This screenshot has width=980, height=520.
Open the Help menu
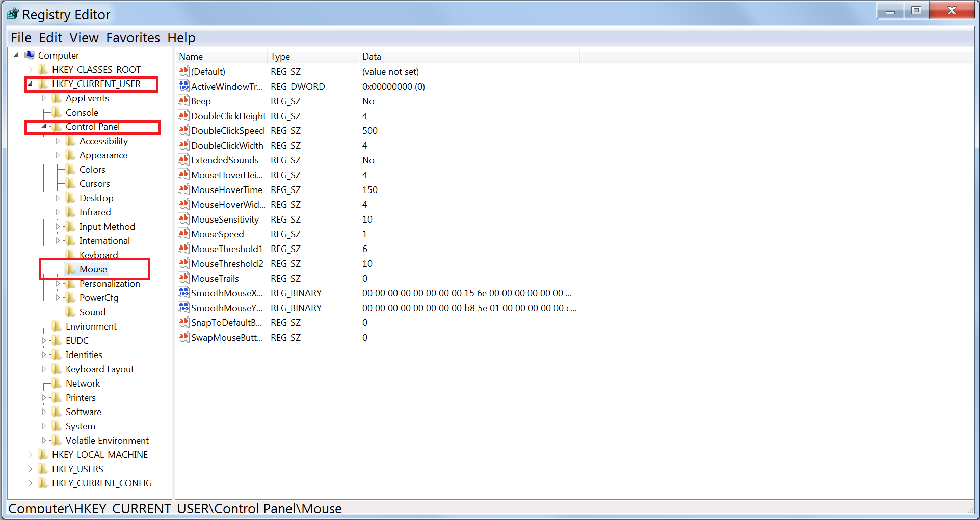tap(181, 38)
